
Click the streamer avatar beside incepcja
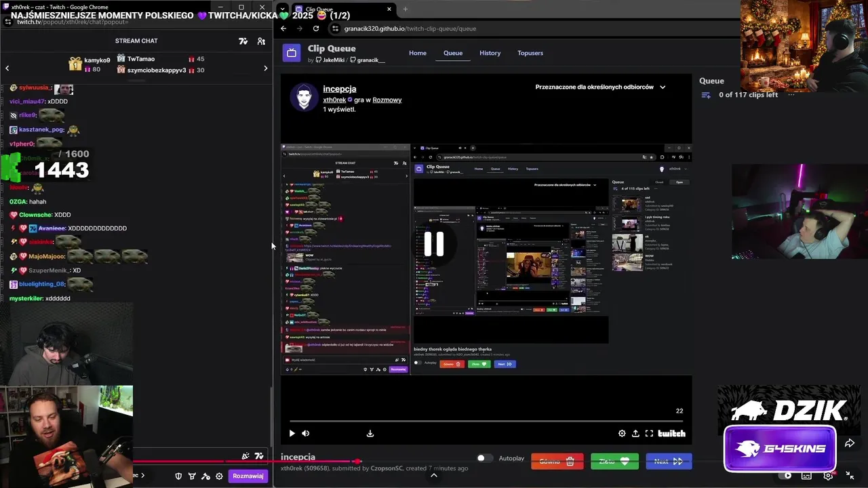[304, 98]
